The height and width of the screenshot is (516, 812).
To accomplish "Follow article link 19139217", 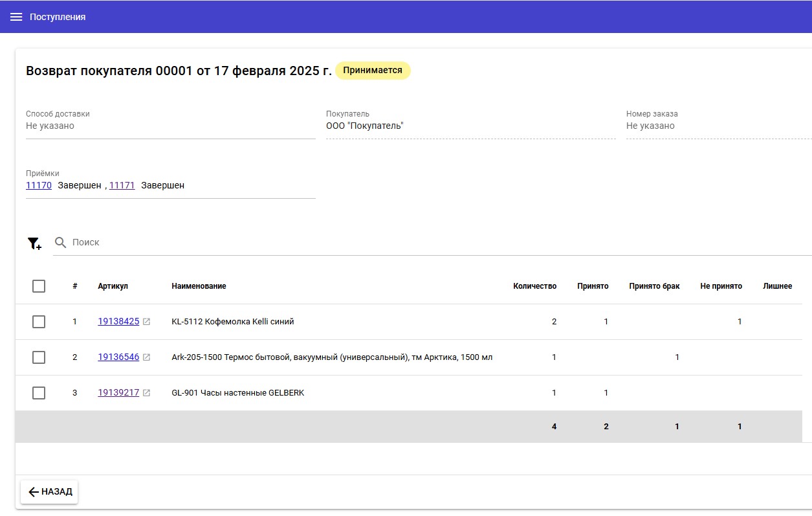I will [118, 393].
